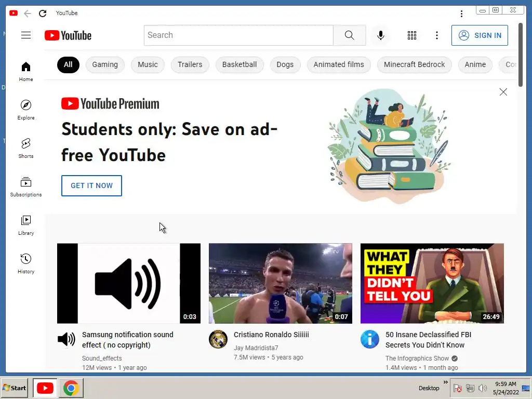The height and width of the screenshot is (399, 532).
Task: Select the Gaming filter chip
Action: click(105, 65)
